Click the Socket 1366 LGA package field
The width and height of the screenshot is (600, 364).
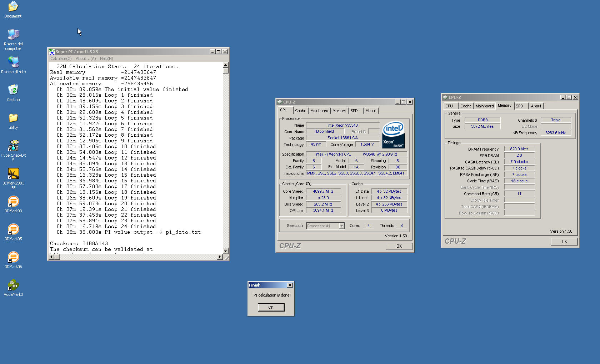(x=342, y=138)
